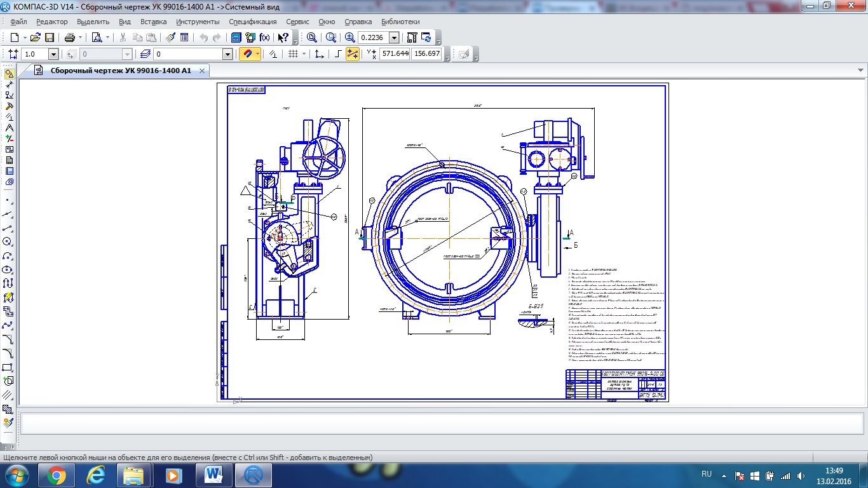Open the grid settings dropdown arrow
The width and height of the screenshot is (868, 488).
point(303,55)
